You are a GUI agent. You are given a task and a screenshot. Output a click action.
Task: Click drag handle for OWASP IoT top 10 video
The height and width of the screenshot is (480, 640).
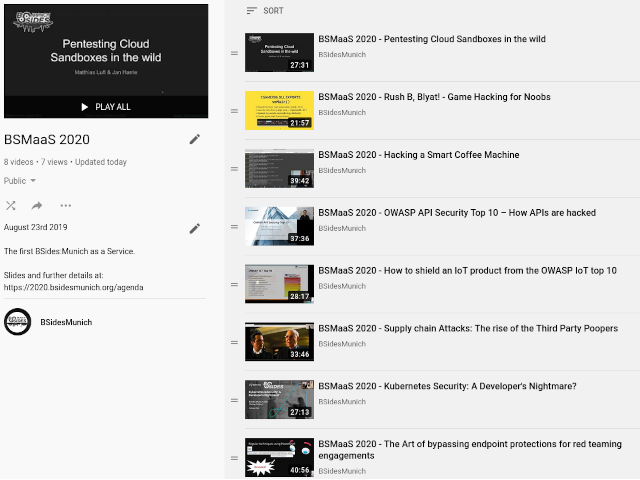234,284
